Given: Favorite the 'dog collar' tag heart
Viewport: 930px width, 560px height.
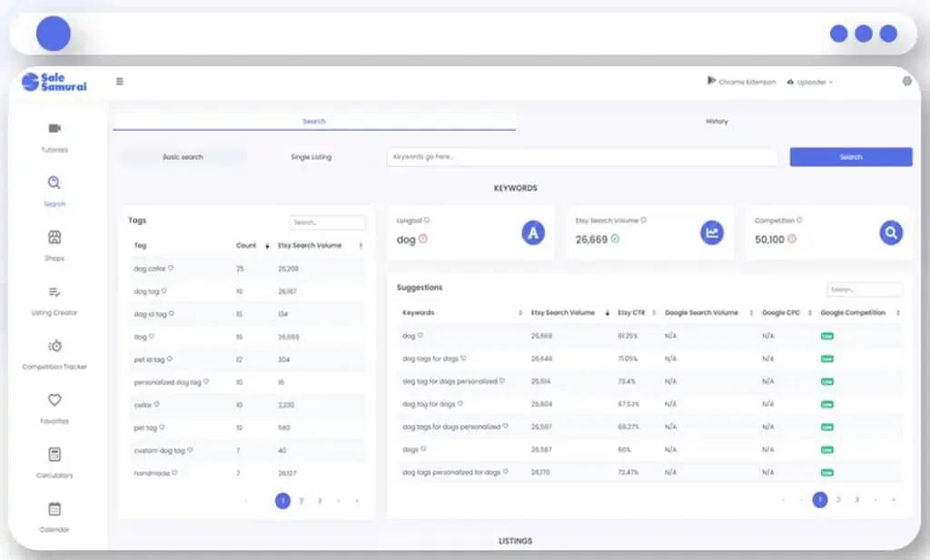Looking at the screenshot, I should click(171, 268).
